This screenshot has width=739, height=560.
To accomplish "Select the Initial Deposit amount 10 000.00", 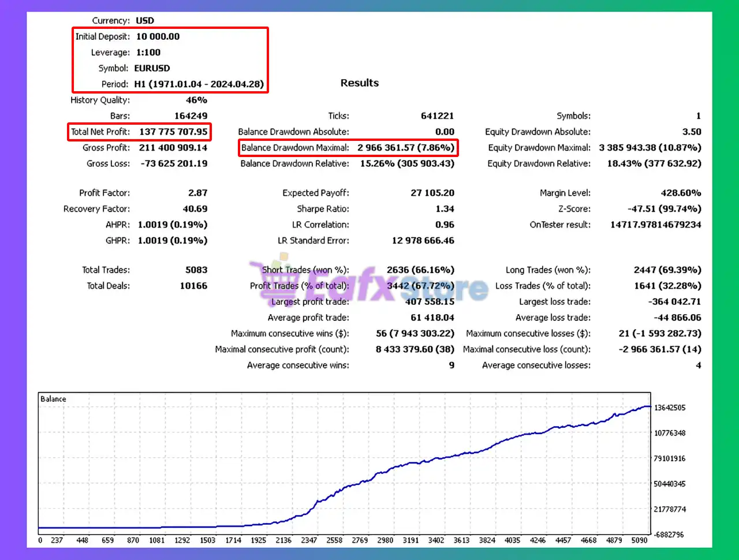I will (x=158, y=36).
